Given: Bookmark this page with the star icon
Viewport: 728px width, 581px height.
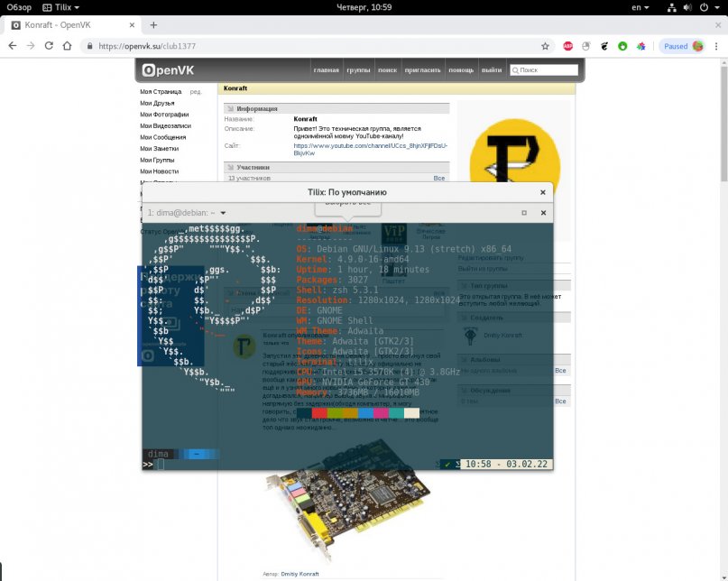Looking at the screenshot, I should click(x=545, y=46).
